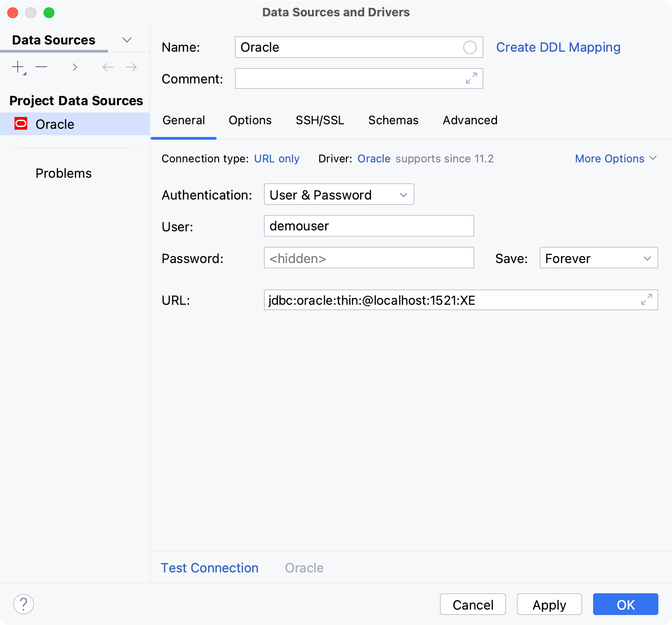
Task: Click the Create DDL Mapping link
Action: [558, 47]
